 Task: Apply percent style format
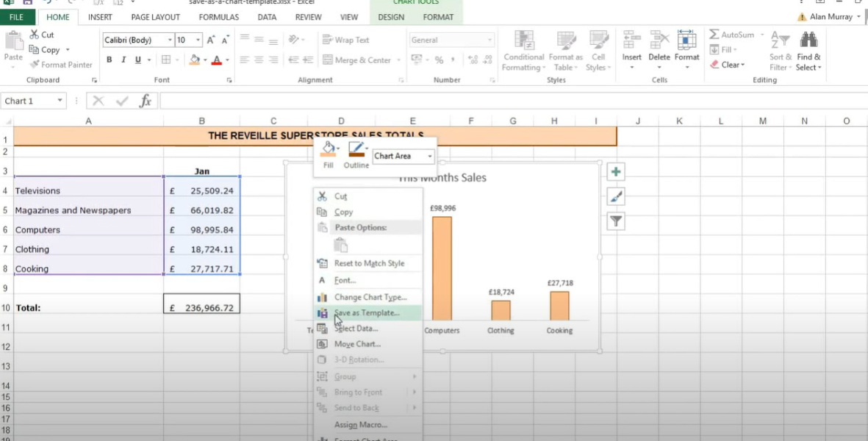click(439, 60)
